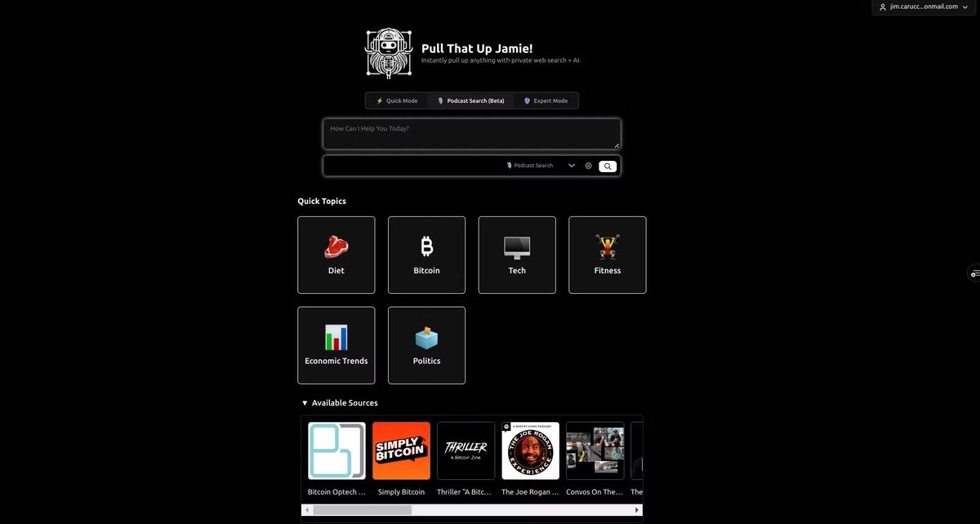Click the magnifying glass search button

608,166
